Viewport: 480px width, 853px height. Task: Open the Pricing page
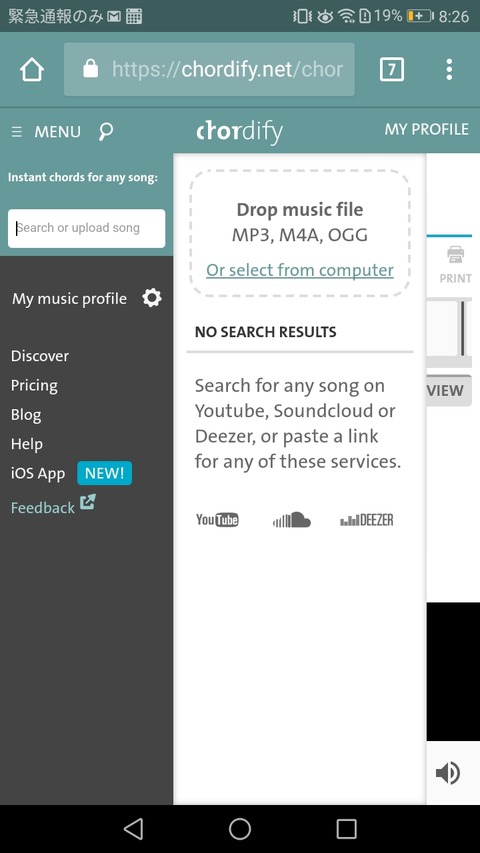click(x=34, y=386)
